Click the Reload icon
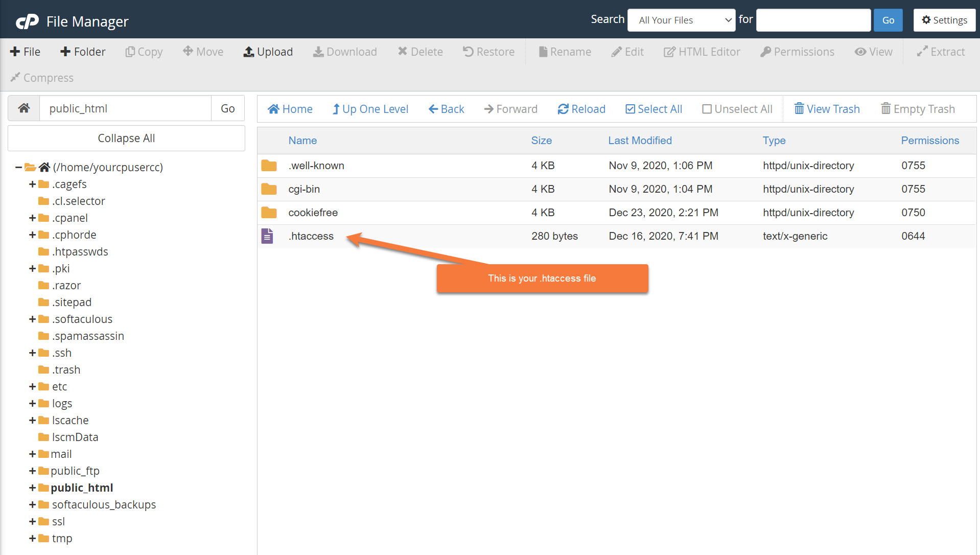980x555 pixels. pos(563,109)
